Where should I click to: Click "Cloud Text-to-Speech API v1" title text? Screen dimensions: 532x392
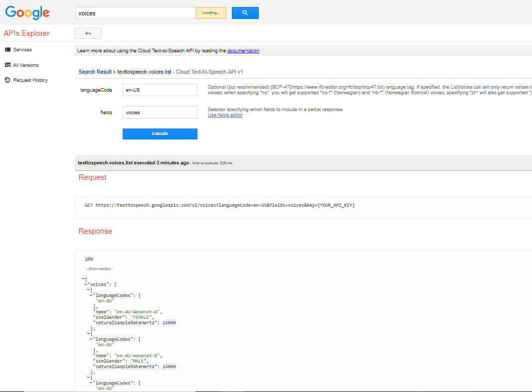click(209, 72)
